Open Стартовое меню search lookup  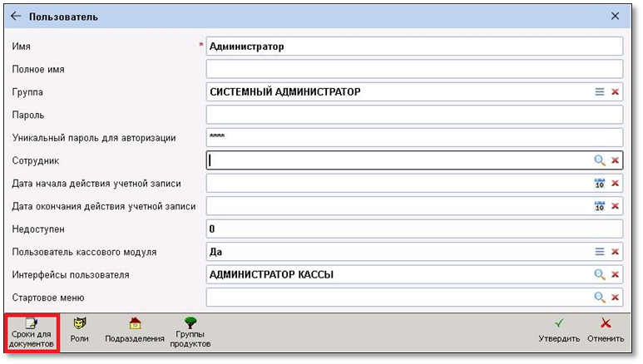599,297
